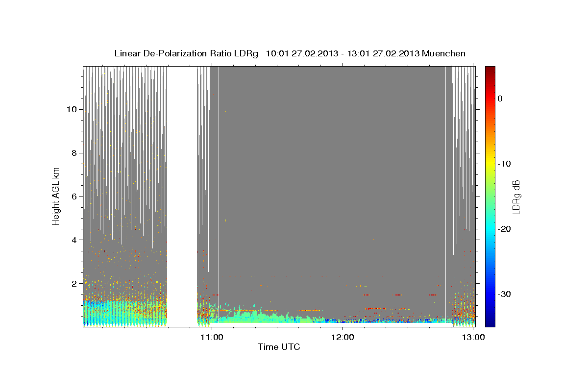
Task: Click the plot title 'Linear De-Polarization Ratio LDRg'
Action: point(186,53)
